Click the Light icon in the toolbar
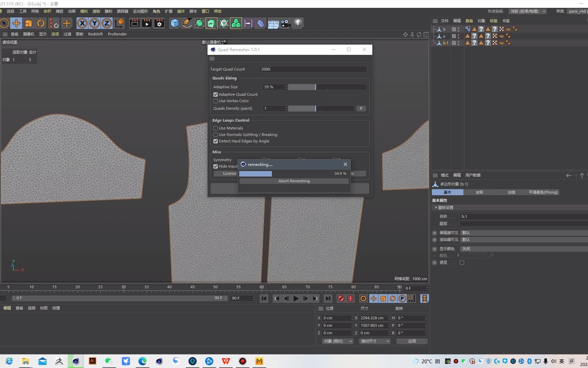 pos(298,23)
